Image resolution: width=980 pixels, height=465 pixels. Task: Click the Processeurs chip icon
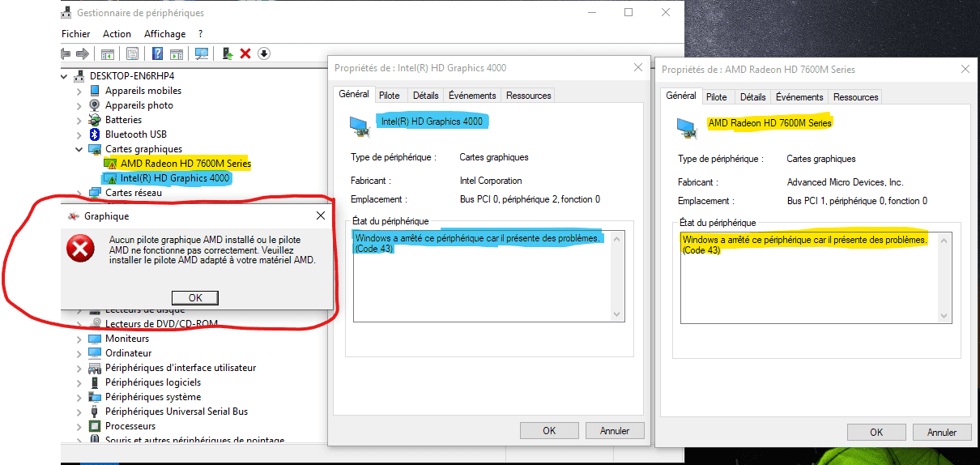pos(94,426)
